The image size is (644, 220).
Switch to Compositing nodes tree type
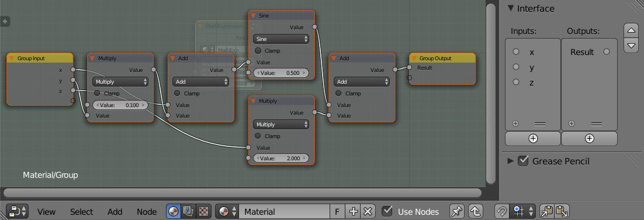click(x=189, y=212)
